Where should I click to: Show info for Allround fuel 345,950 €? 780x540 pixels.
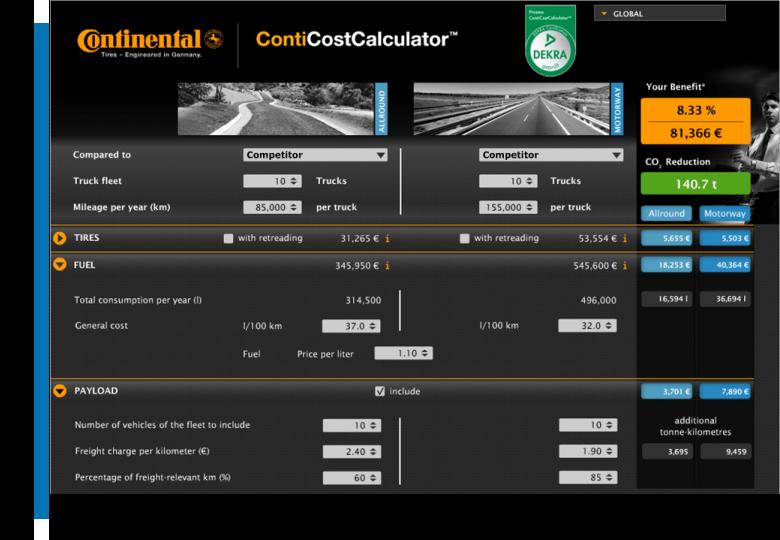(x=388, y=266)
